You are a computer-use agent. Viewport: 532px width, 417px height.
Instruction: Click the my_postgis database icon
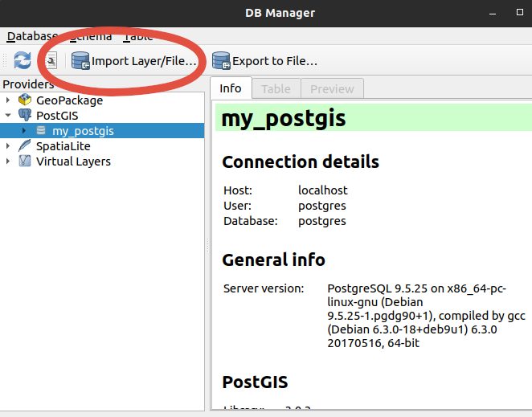coord(40,131)
